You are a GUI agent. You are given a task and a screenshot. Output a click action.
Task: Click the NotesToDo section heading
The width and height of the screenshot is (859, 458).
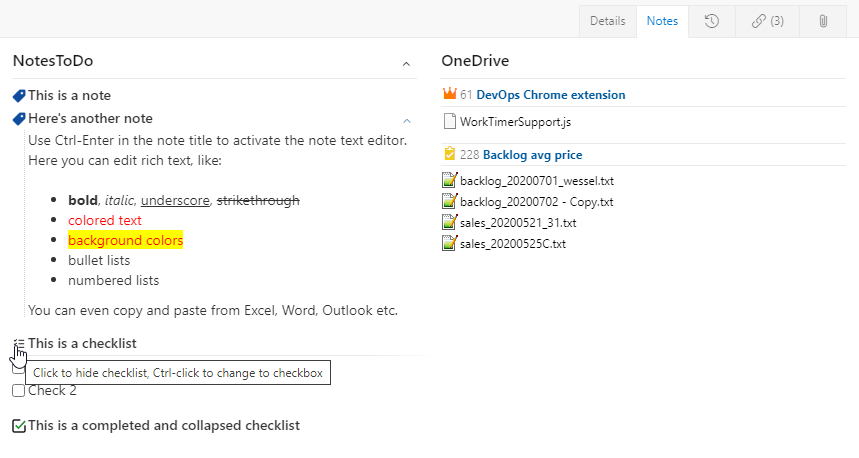pyautogui.click(x=53, y=61)
